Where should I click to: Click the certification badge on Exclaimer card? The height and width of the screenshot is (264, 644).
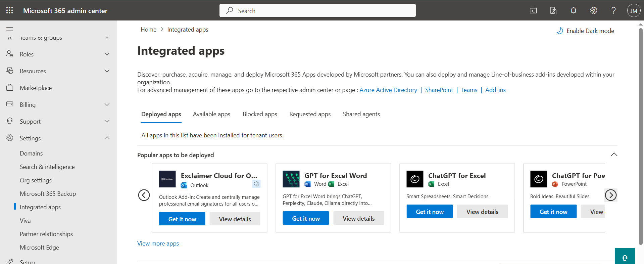256,184
